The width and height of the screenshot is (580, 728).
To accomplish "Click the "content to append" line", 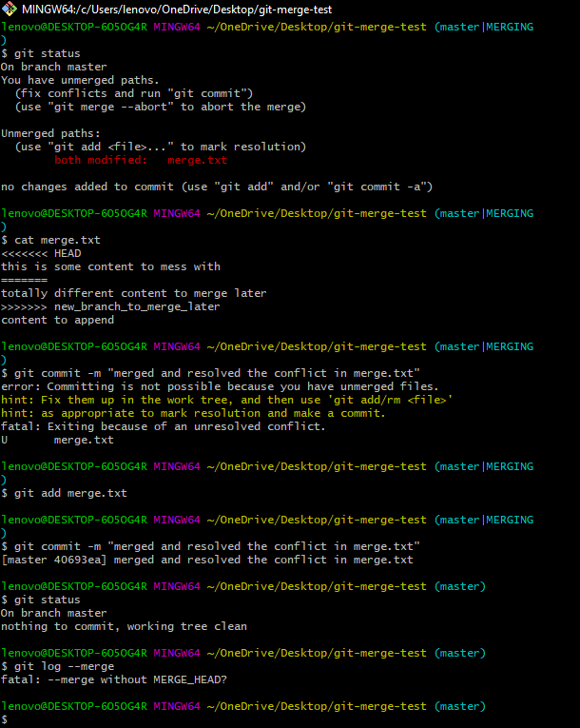I will (58, 320).
